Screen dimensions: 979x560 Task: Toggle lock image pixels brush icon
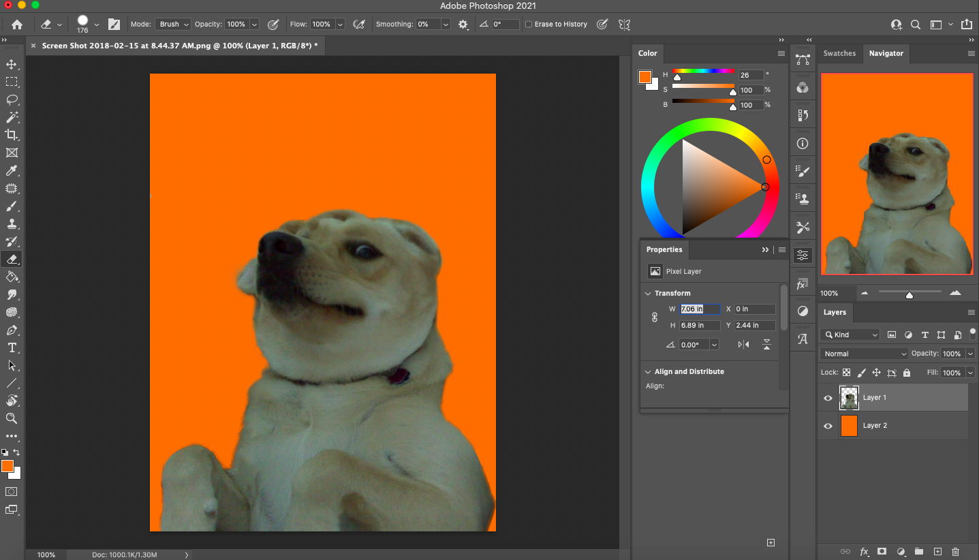pos(861,373)
